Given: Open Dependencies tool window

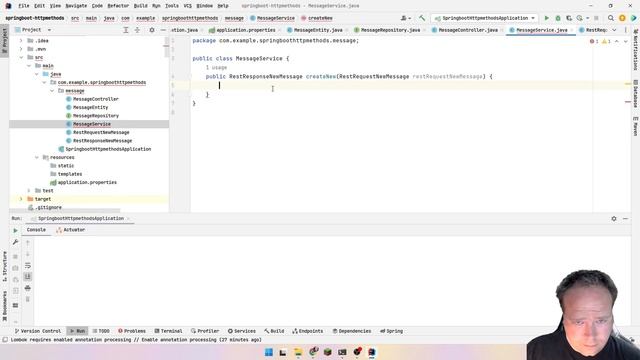Looking at the screenshot, I should (x=351, y=331).
